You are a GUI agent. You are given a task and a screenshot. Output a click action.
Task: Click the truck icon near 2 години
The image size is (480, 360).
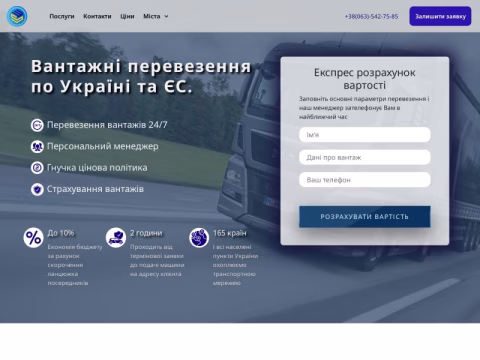pyautogui.click(x=116, y=238)
